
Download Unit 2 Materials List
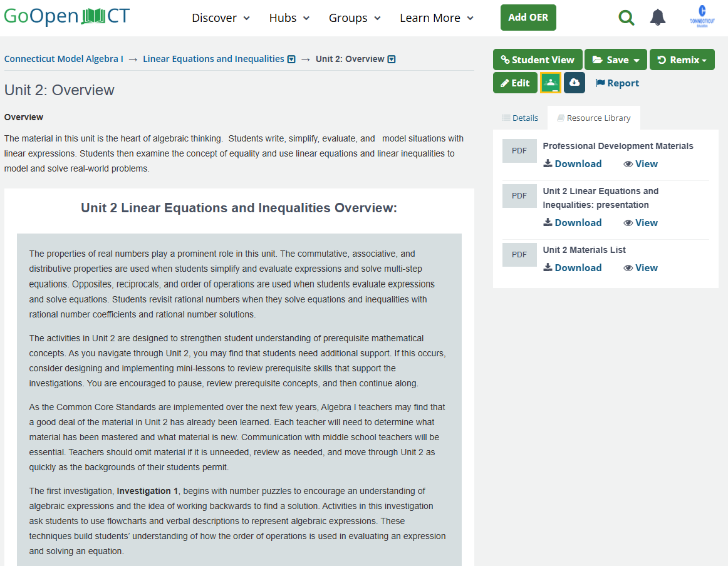573,268
